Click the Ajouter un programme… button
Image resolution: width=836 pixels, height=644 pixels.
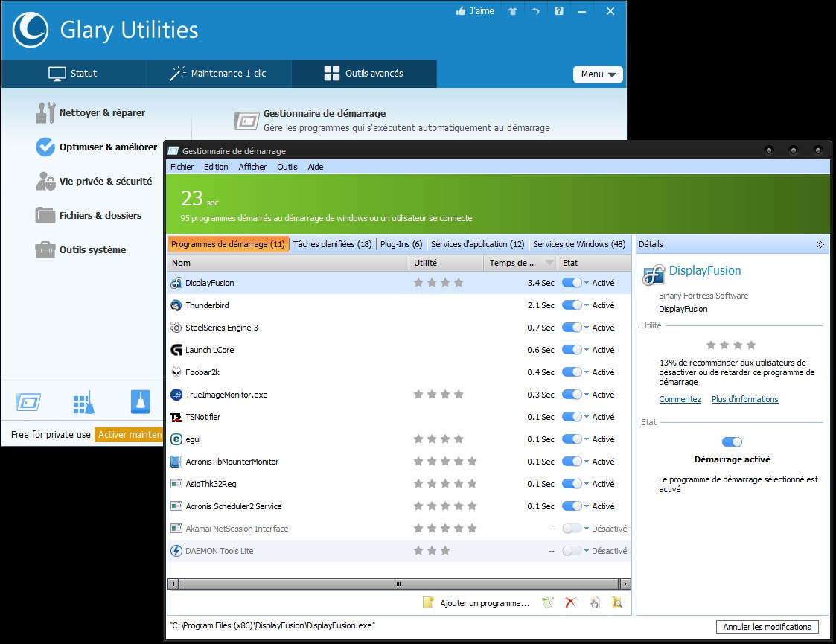click(x=485, y=603)
